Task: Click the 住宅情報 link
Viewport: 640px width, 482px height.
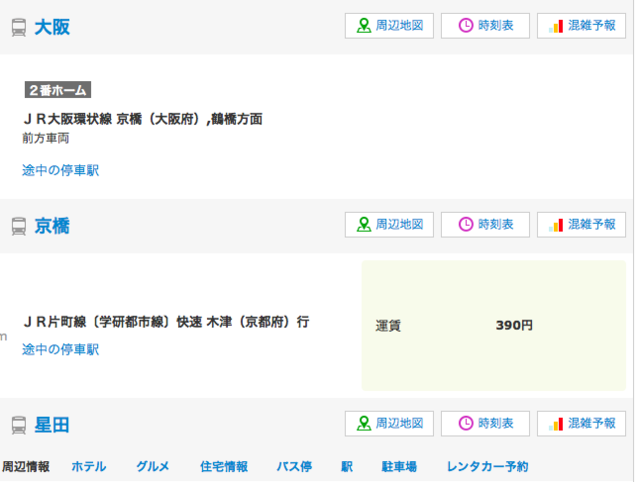Action: click(x=224, y=466)
